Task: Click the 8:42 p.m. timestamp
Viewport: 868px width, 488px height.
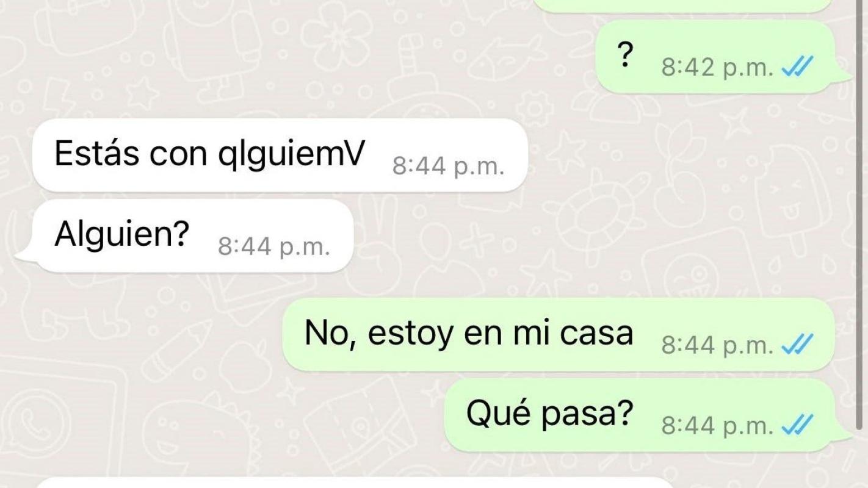Action: [717, 68]
